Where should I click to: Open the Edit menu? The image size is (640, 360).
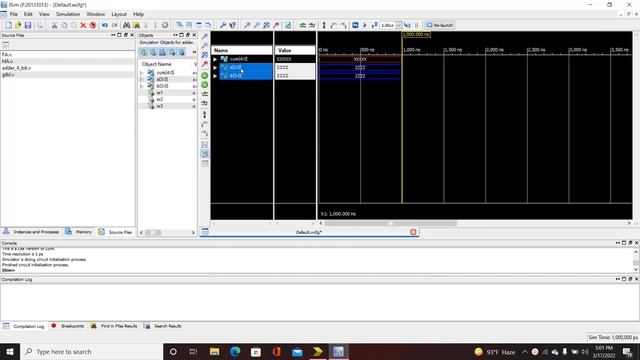click(28, 14)
